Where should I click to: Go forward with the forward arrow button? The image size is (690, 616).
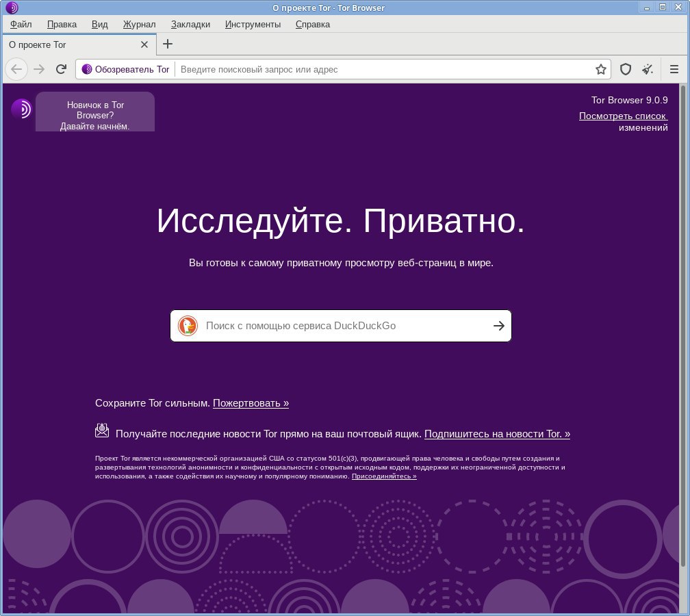pos(39,69)
